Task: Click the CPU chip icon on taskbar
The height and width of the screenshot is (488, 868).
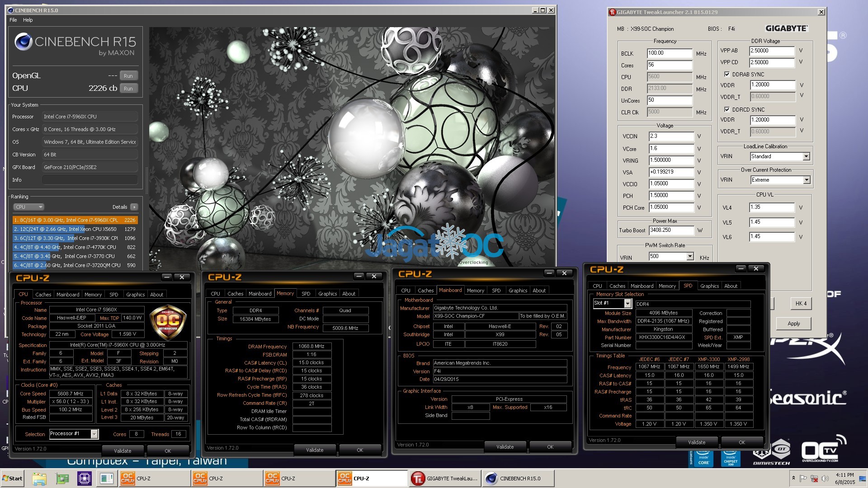Action: tap(85, 479)
